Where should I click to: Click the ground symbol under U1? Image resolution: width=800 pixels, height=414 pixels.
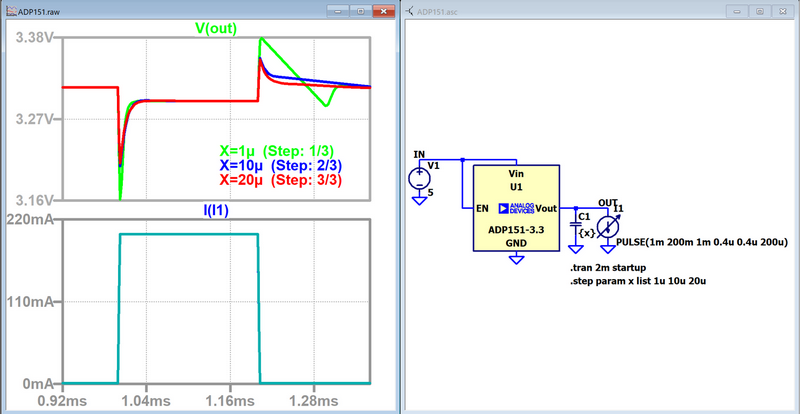tap(516, 259)
